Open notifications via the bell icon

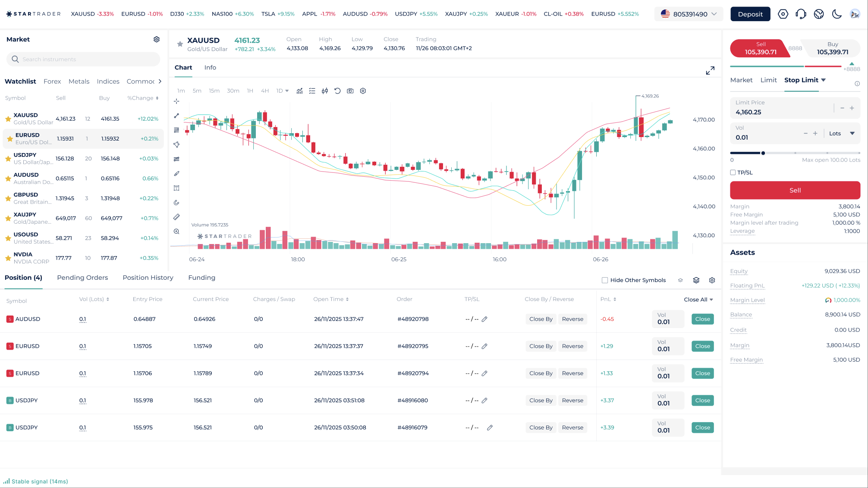coord(801,14)
